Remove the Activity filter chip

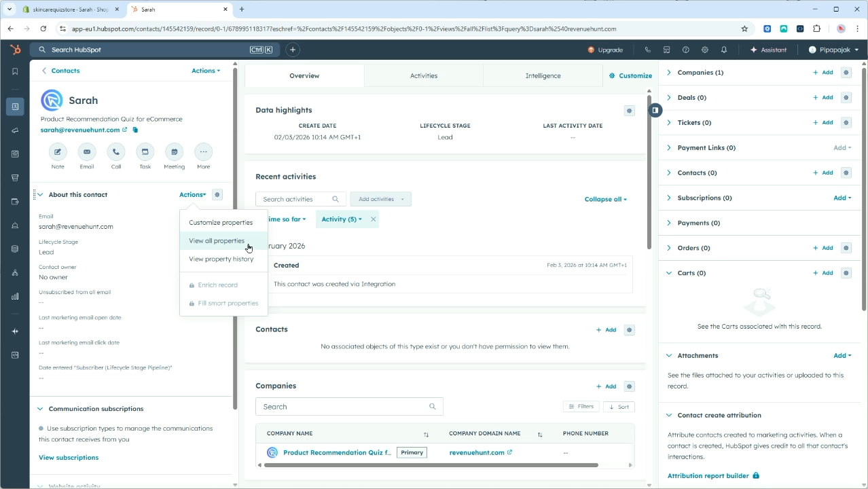pos(373,219)
